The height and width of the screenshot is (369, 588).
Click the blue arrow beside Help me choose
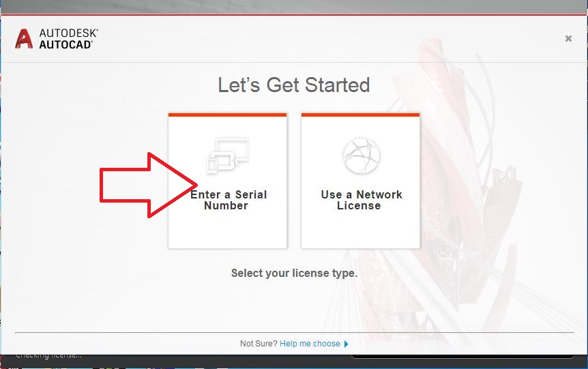pos(347,344)
